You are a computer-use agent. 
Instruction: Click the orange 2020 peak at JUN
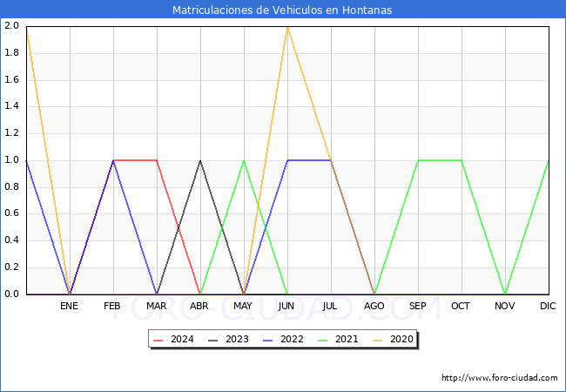(287, 27)
